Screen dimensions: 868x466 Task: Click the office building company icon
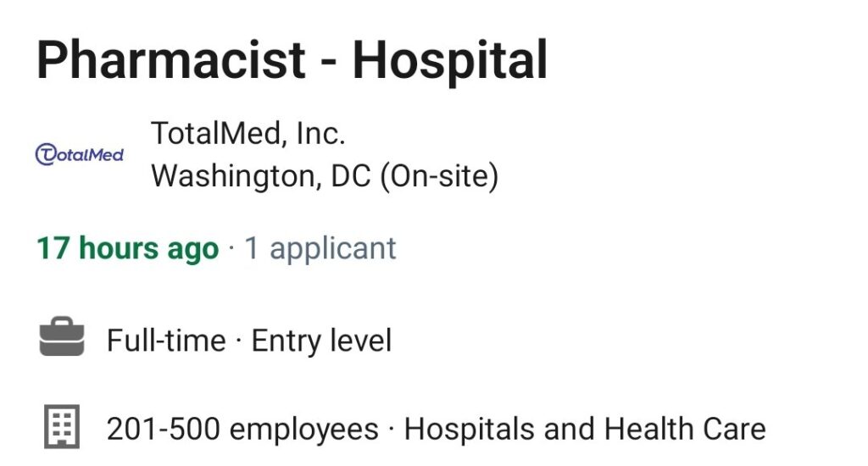pos(62,426)
